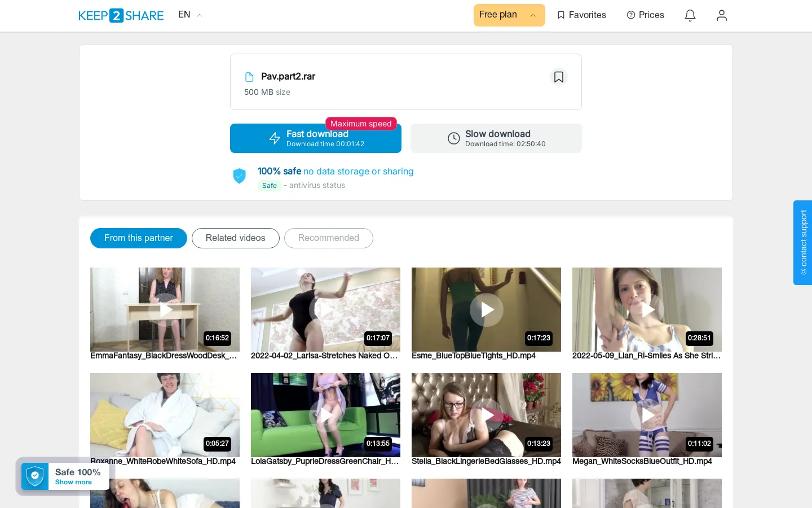Image resolution: width=812 pixels, height=508 pixels.
Task: Open the Free plan dropdown
Action: point(509,15)
